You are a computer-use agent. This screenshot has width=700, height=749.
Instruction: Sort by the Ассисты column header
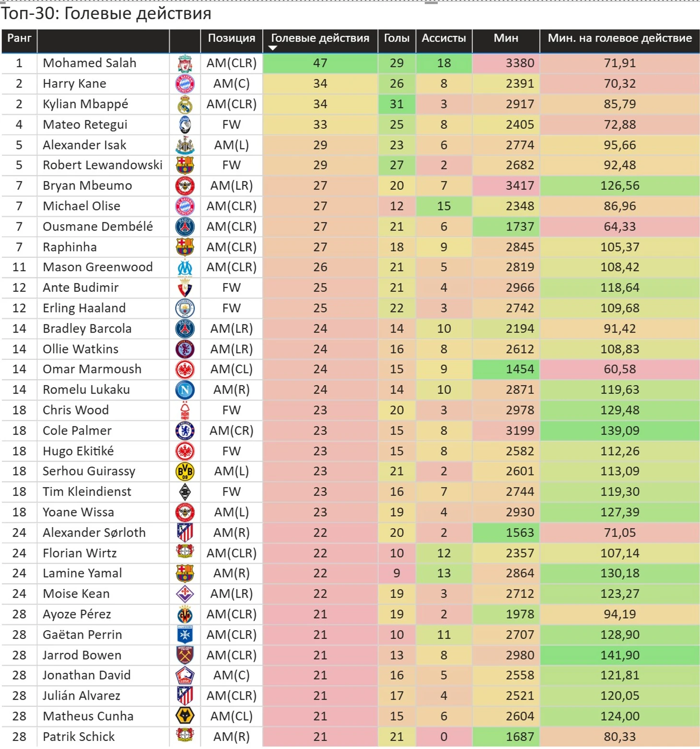[443, 38]
